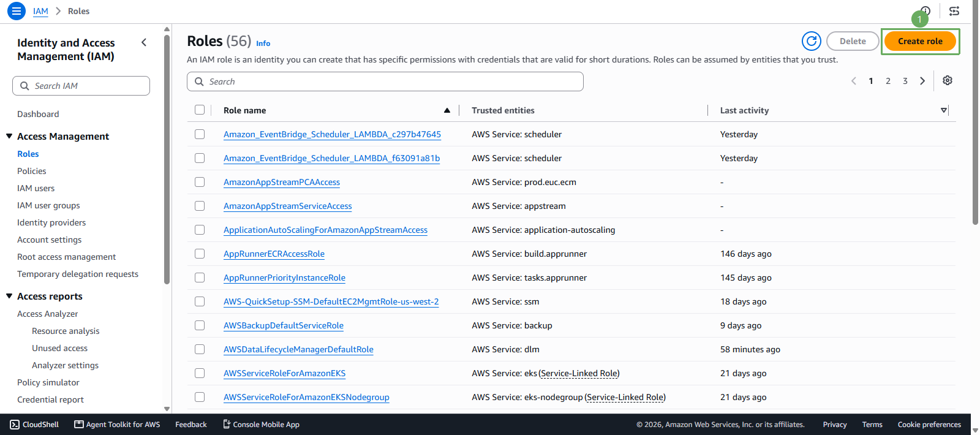Image resolution: width=980 pixels, height=435 pixels.
Task: Collapse the IAM side navigation panel
Action: [x=144, y=42]
